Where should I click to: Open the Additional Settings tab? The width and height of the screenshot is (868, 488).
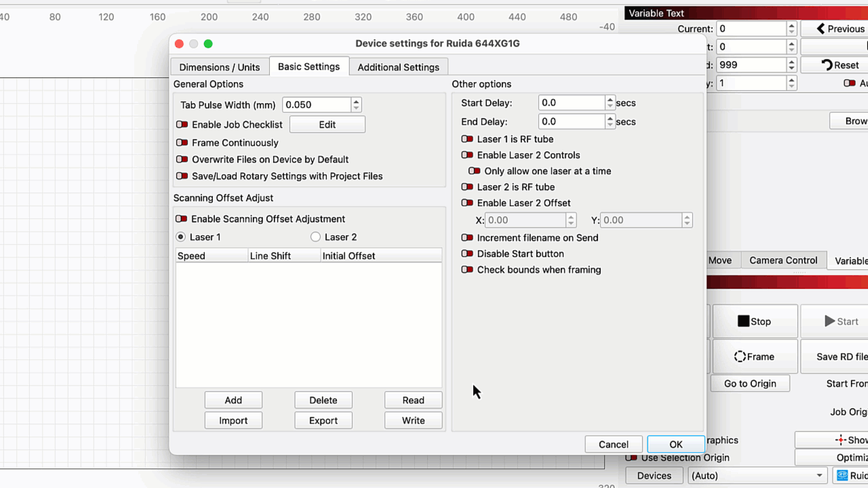pos(398,67)
